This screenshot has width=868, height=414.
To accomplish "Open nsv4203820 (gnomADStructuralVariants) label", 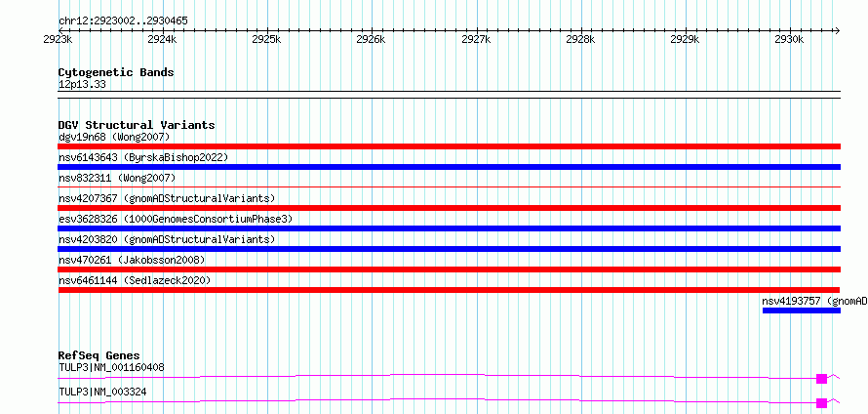I will point(167,239).
